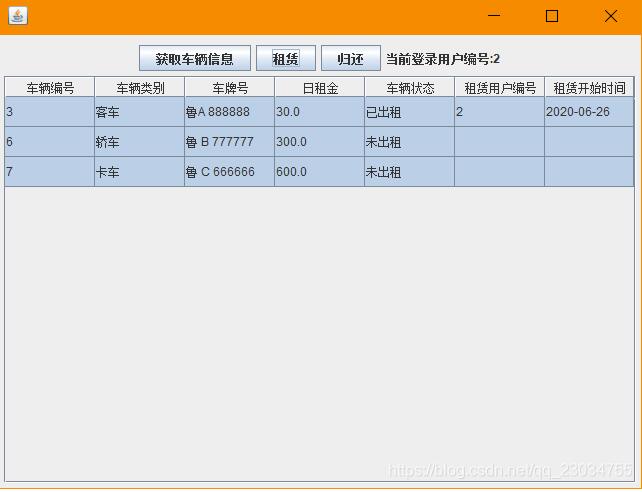Close the application window
The width and height of the screenshot is (642, 492).
coord(611,16)
